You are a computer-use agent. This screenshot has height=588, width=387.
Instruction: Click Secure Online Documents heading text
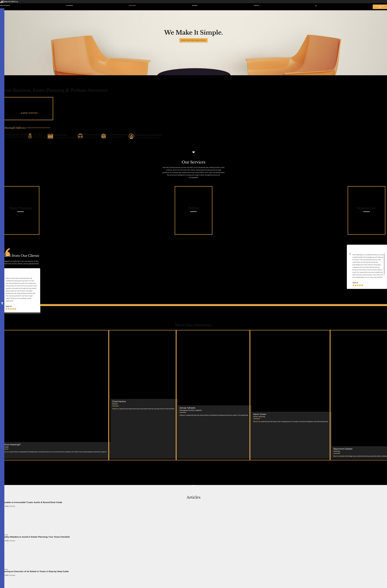tap(149, 135)
